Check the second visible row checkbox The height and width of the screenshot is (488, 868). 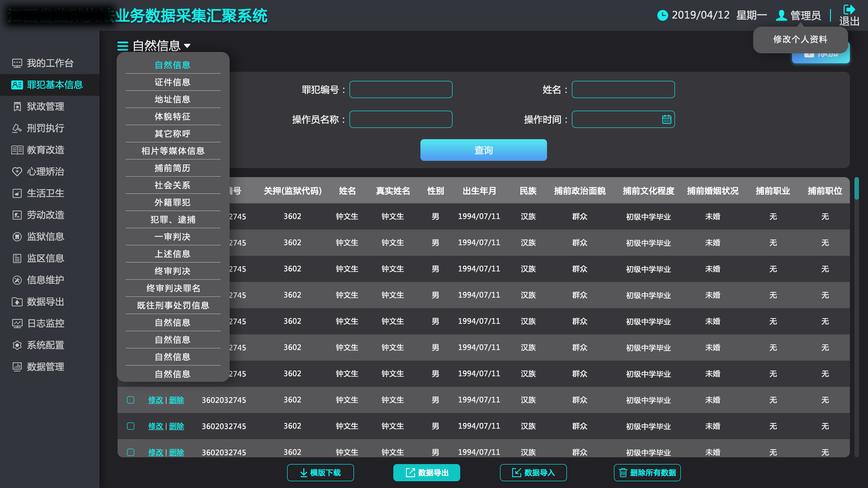(131, 426)
